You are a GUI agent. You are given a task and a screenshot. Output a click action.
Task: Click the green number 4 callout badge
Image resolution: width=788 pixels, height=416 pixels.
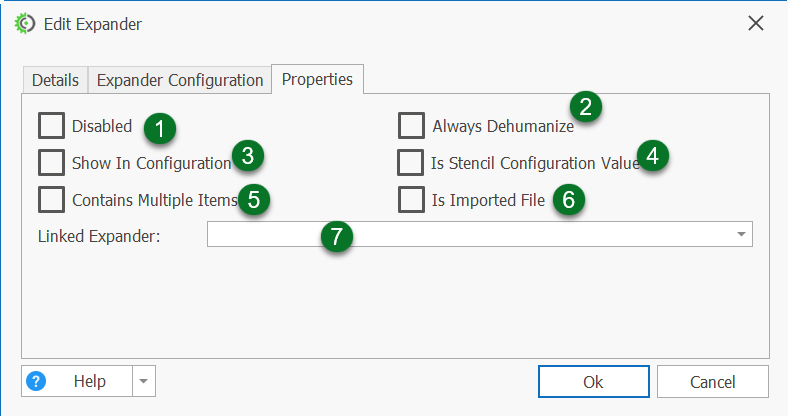pyautogui.click(x=653, y=155)
